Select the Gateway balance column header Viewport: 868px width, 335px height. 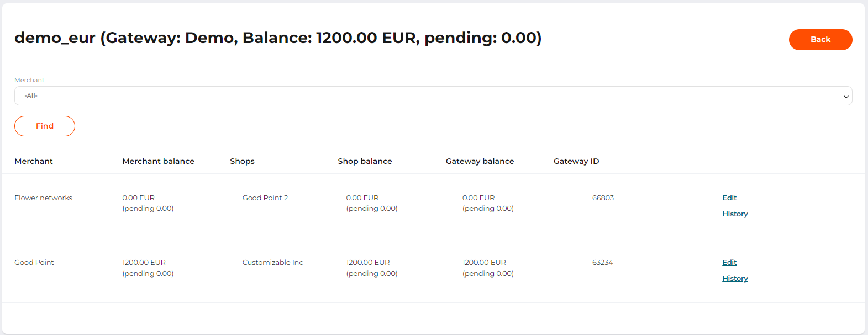[x=480, y=162]
